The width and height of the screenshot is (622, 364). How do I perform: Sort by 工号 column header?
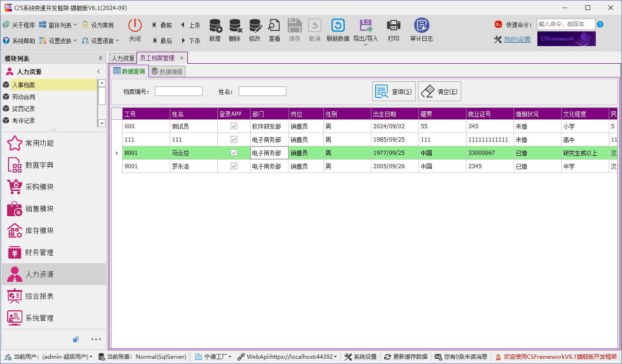[146, 114]
